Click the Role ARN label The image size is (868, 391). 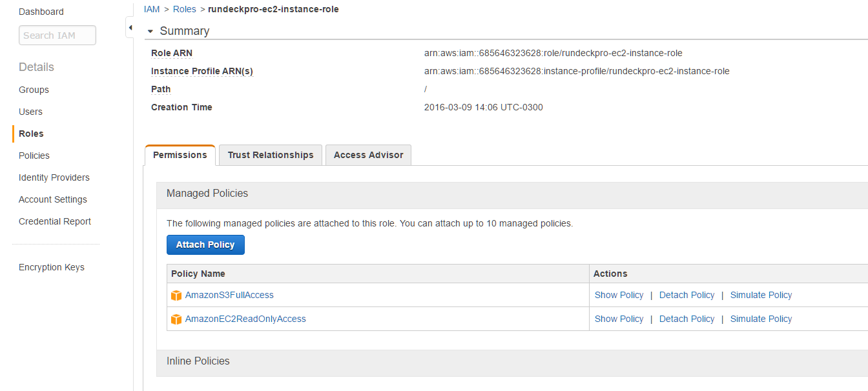tap(172, 53)
